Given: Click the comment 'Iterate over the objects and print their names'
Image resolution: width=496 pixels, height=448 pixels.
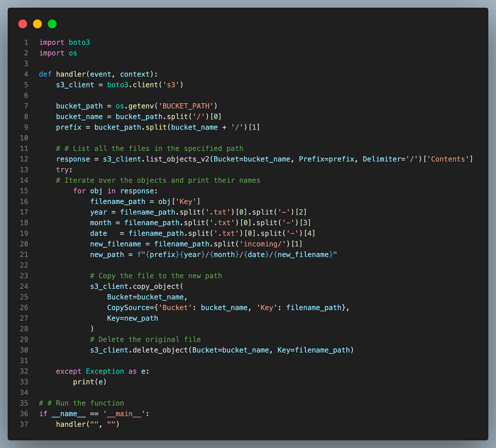Looking at the screenshot, I should (x=158, y=180).
